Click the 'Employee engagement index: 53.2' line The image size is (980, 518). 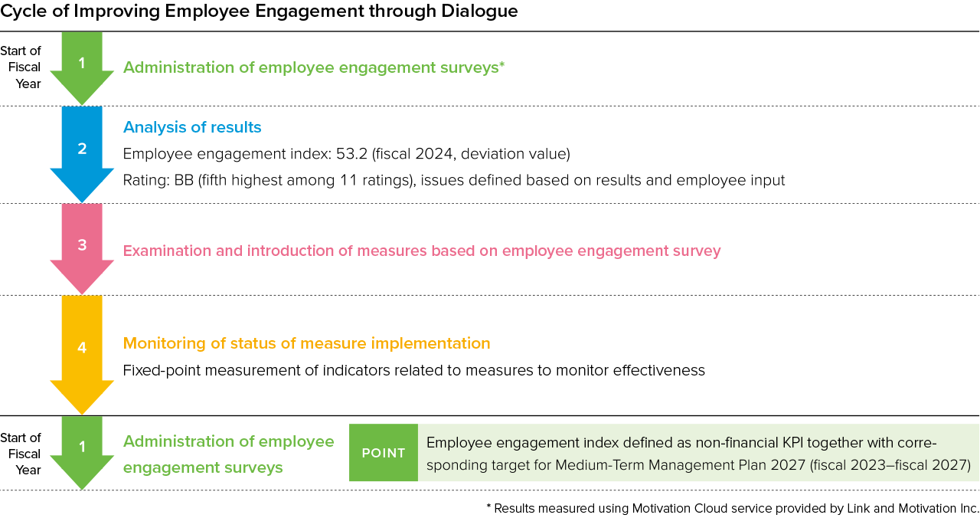click(347, 154)
